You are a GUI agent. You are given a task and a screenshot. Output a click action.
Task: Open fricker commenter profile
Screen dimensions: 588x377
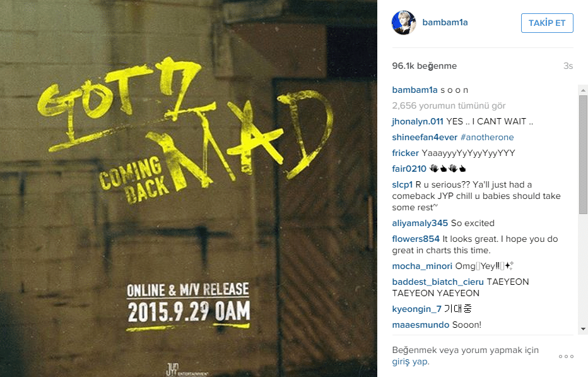click(406, 153)
